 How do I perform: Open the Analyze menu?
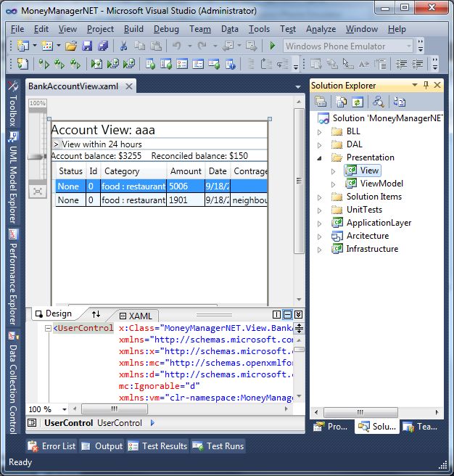click(x=321, y=29)
